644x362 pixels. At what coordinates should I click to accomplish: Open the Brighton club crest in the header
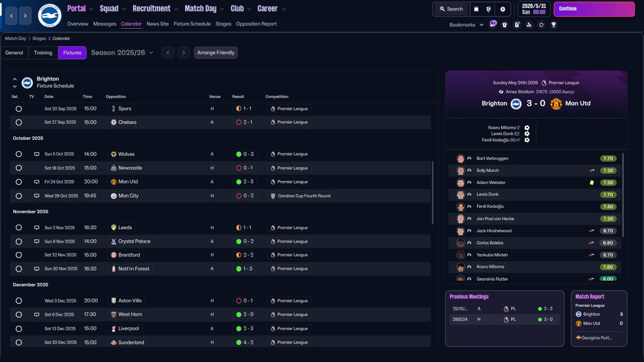pyautogui.click(x=49, y=16)
